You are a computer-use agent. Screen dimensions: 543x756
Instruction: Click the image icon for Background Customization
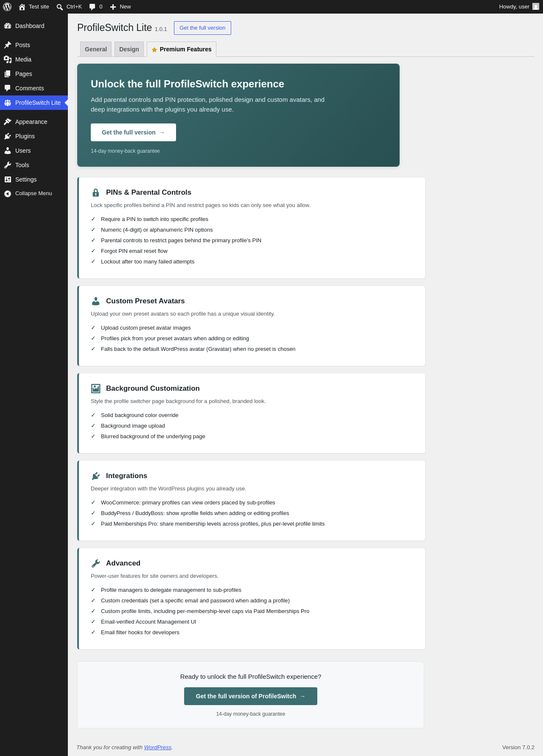pyautogui.click(x=96, y=389)
